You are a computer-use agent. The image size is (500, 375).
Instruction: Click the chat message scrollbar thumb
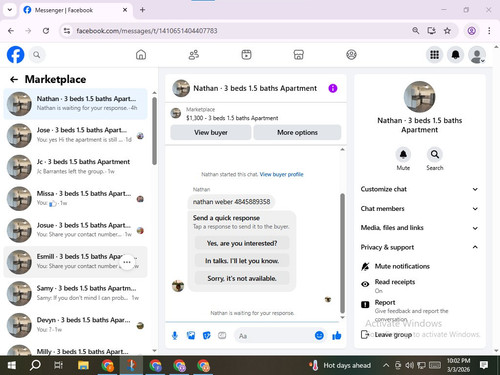point(342,253)
